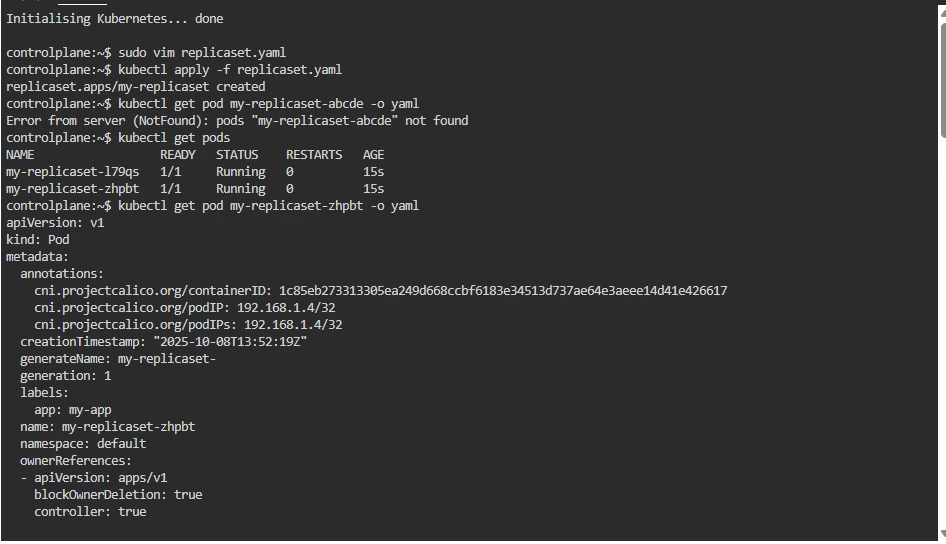Viewport: 946px width, 544px height.
Task: Click the "namespace: default" line
Action: tap(83, 444)
